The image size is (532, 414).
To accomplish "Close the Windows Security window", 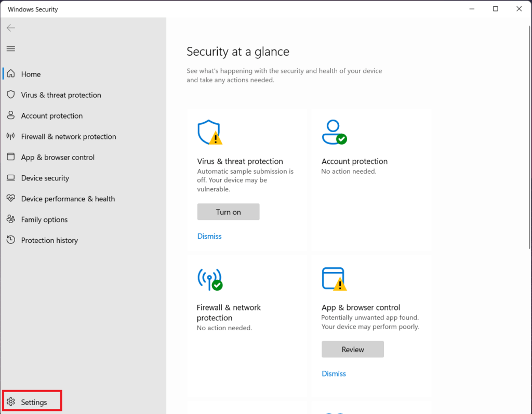I will pos(519,9).
